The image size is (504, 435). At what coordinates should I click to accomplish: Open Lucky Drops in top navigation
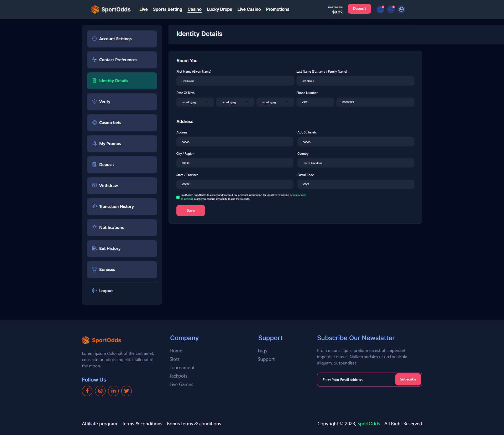[219, 9]
